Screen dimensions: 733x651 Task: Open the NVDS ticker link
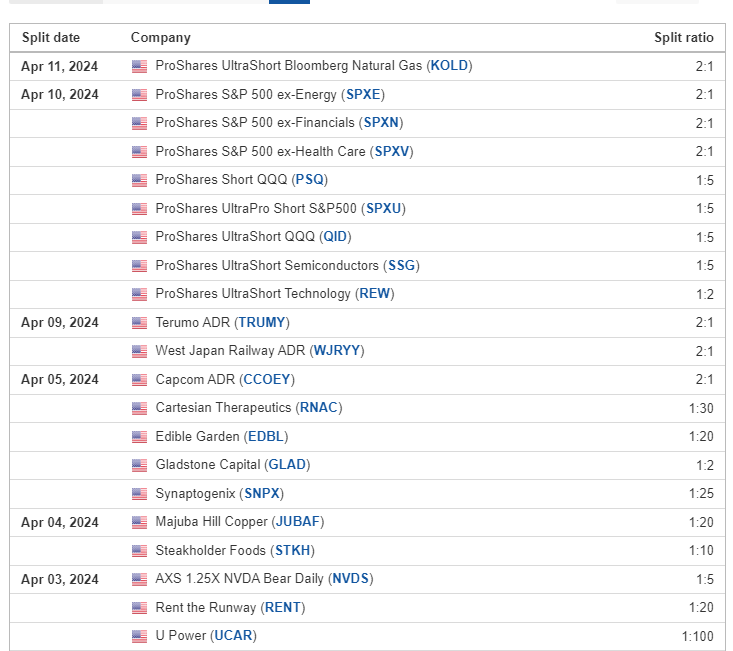[x=351, y=579]
